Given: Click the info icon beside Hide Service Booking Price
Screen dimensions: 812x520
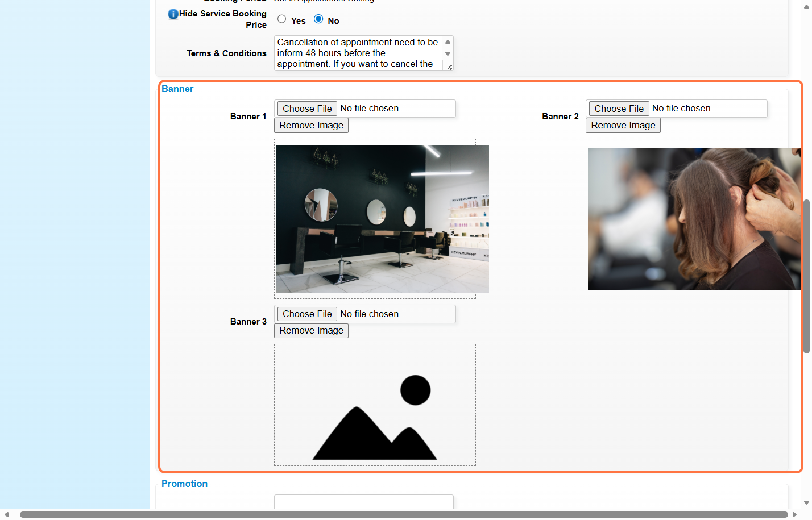Looking at the screenshot, I should coord(173,14).
